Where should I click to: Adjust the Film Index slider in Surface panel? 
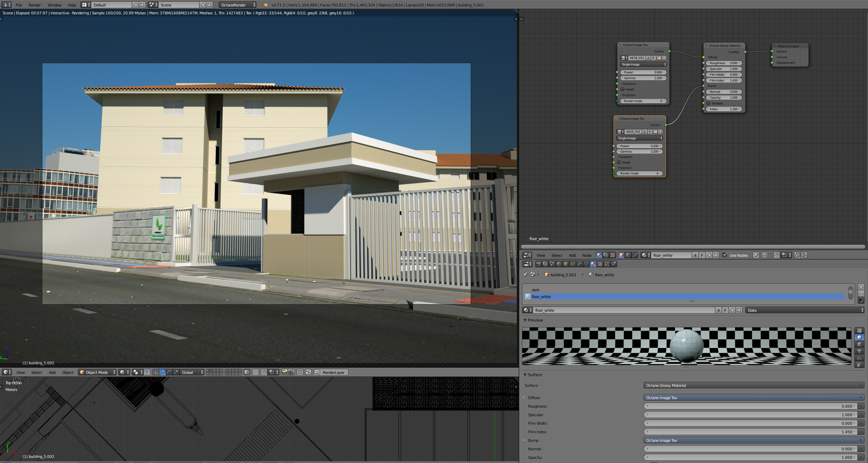click(x=750, y=432)
